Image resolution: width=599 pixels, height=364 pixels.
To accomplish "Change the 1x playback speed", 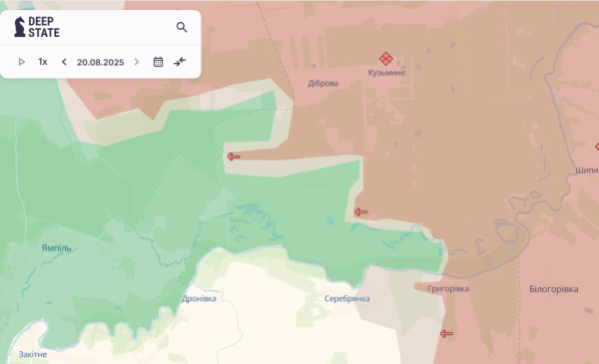I will (x=43, y=62).
